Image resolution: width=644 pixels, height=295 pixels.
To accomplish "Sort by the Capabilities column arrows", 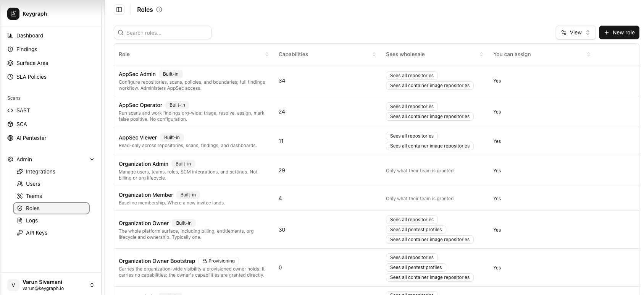I will [374, 54].
